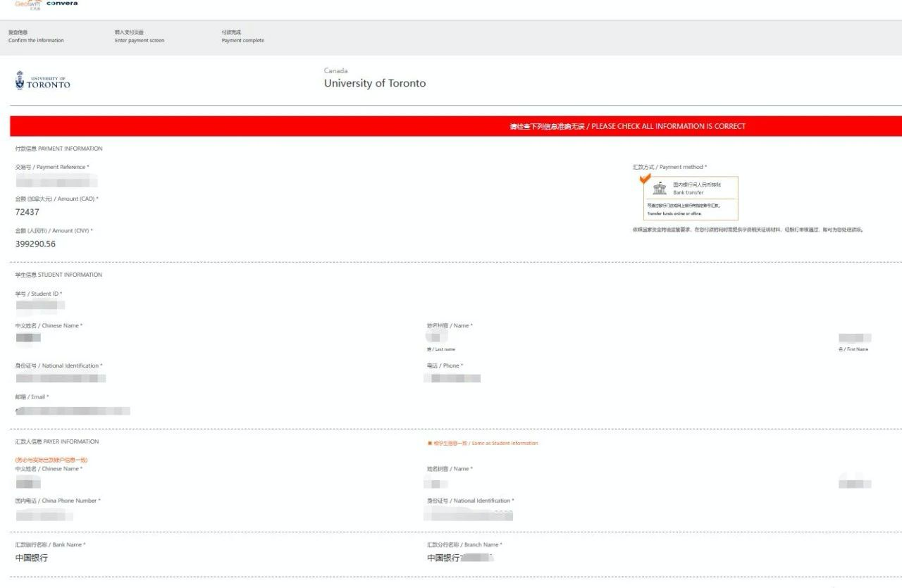The height and width of the screenshot is (588, 902).
Task: Click the Amount (CAD) value 72437
Action: pos(27,212)
